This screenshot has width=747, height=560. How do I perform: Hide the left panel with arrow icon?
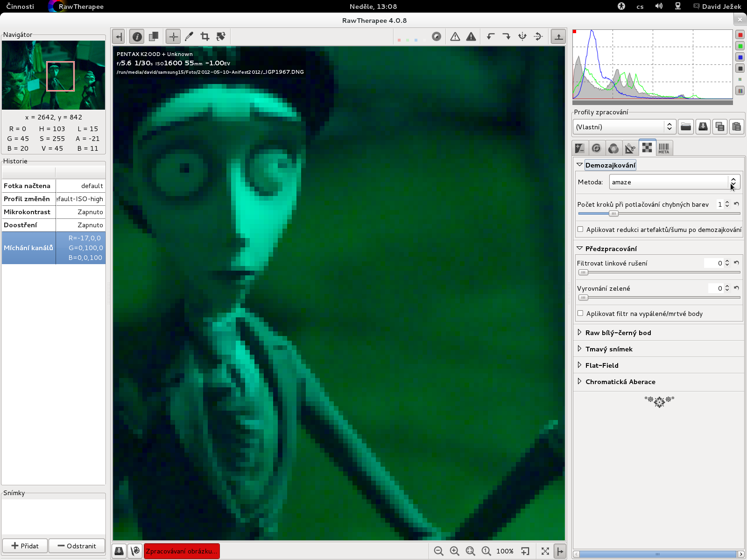coord(119,36)
